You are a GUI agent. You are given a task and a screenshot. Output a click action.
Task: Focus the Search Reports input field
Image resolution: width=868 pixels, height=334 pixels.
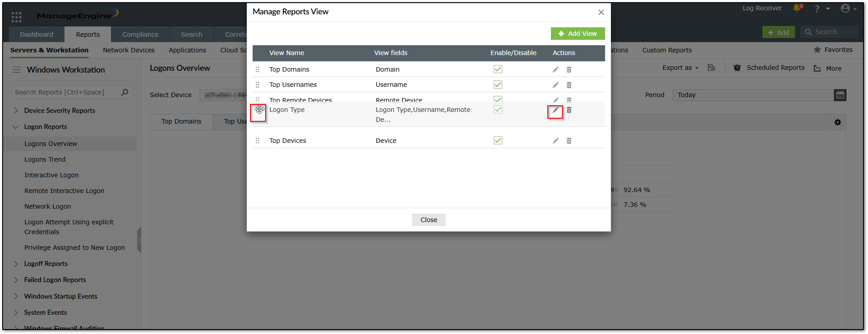pyautogui.click(x=66, y=92)
